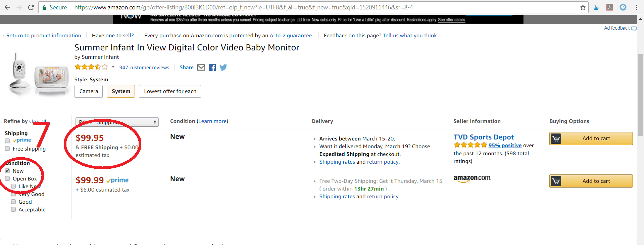The width and height of the screenshot is (644, 245).
Task: Click the amazon.com seller logo
Action: (472, 178)
